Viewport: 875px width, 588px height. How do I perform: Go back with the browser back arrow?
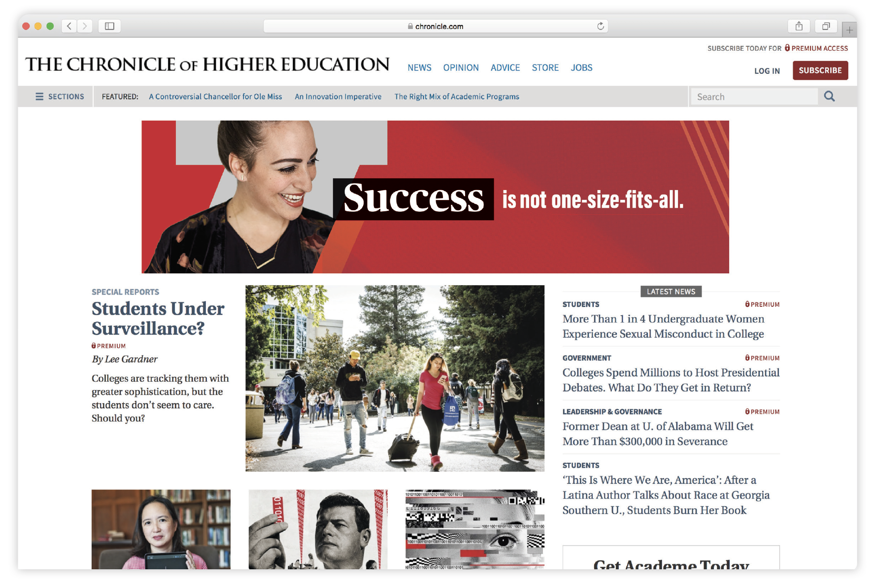pos(69,26)
